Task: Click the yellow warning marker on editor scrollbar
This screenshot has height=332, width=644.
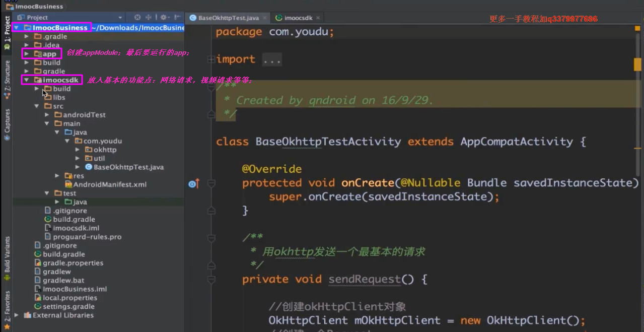Action: coord(637,64)
